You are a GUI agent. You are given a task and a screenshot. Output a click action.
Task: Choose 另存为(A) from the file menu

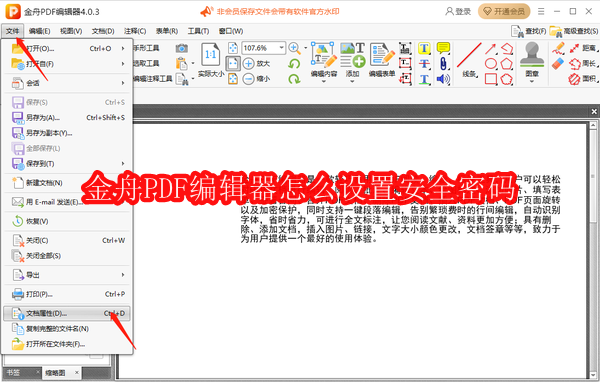[67, 118]
